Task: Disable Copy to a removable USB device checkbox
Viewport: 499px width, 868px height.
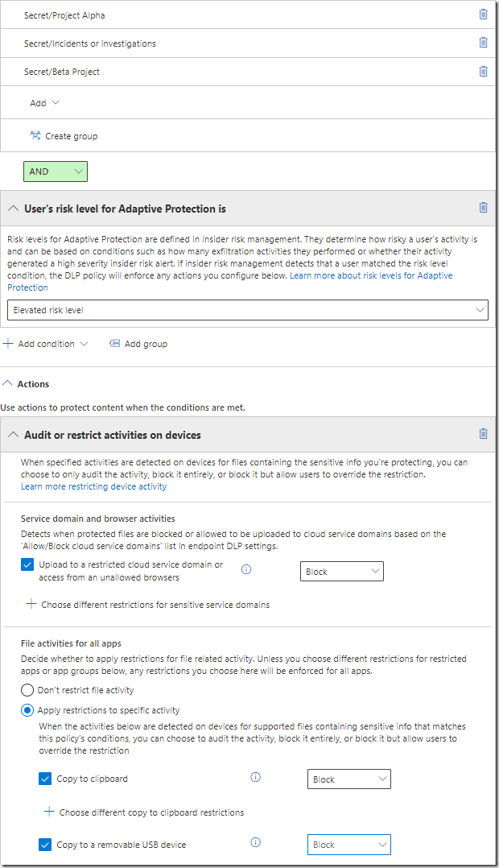Action: tap(45, 844)
